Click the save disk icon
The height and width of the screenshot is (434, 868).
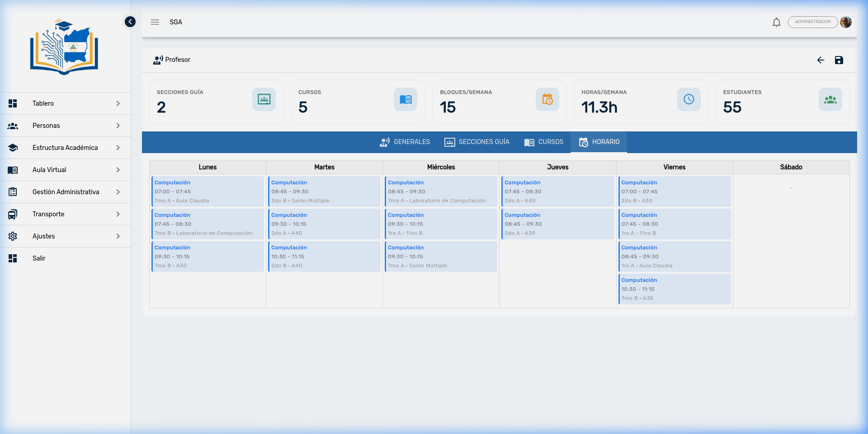(x=839, y=60)
